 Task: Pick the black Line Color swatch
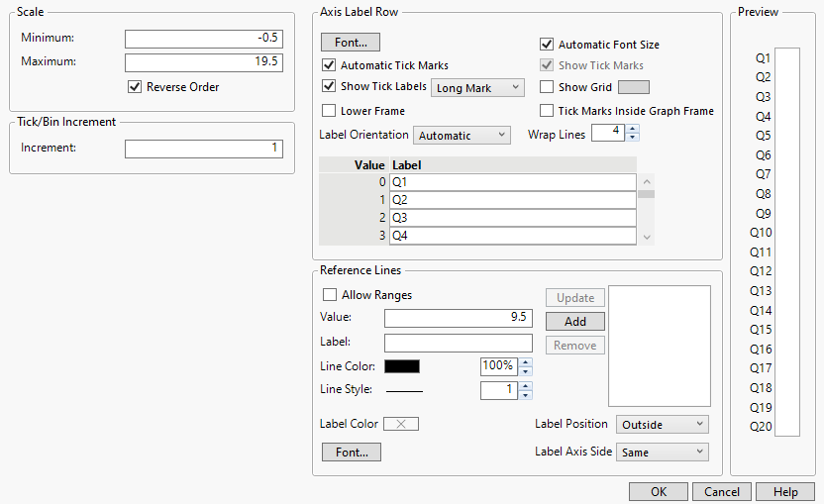click(402, 366)
